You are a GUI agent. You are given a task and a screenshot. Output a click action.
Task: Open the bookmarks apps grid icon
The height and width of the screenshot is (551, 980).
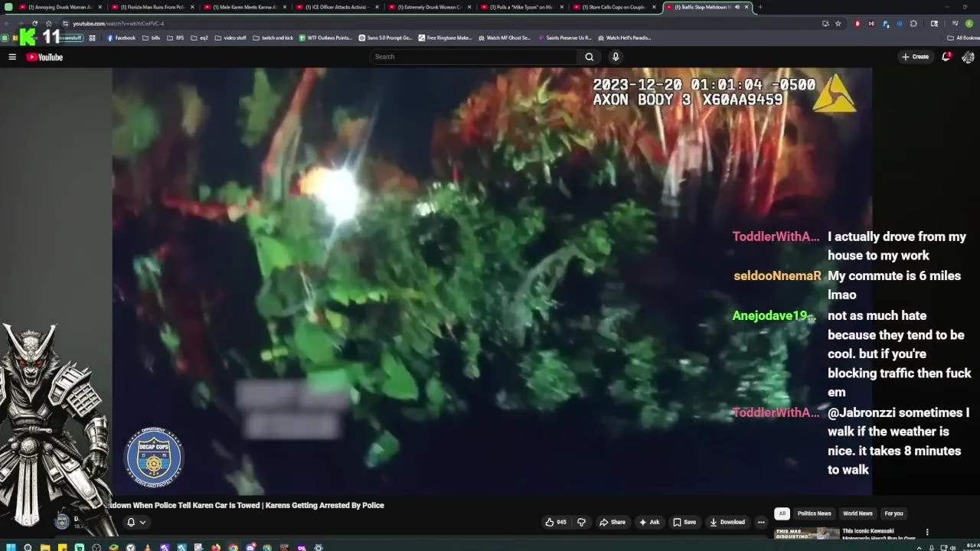pos(93,37)
